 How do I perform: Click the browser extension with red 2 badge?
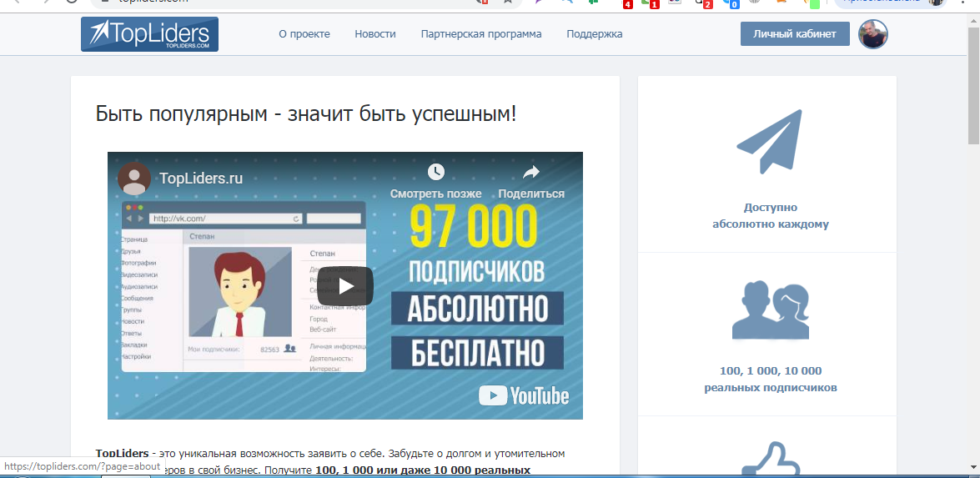(706, 3)
